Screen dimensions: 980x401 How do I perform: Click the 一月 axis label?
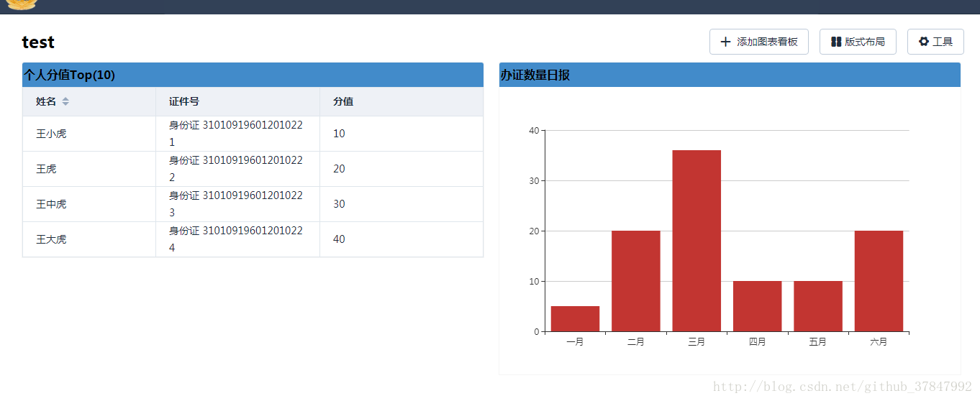point(575,342)
